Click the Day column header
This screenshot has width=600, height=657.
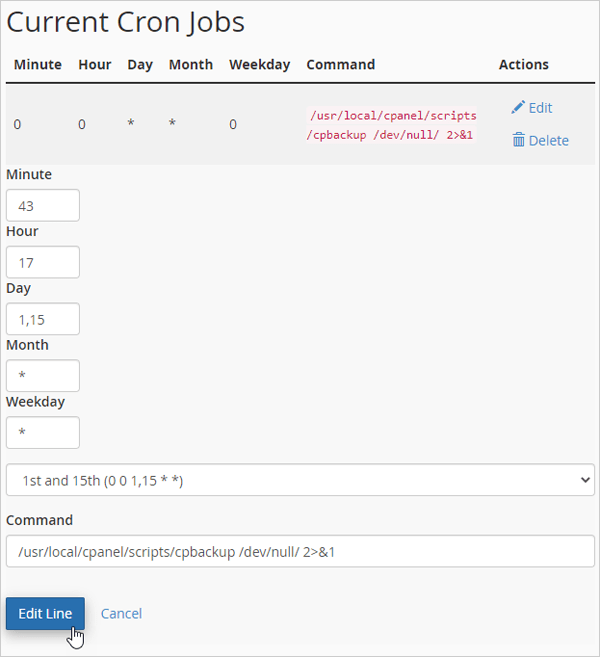tap(140, 65)
